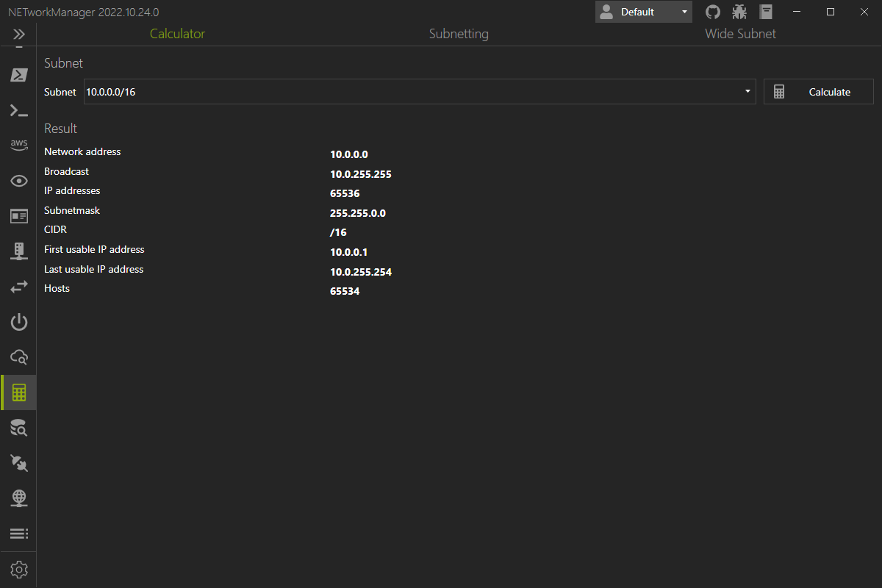Open the database search (Lookup) icon
Screen dimensions: 882x588
click(19, 428)
